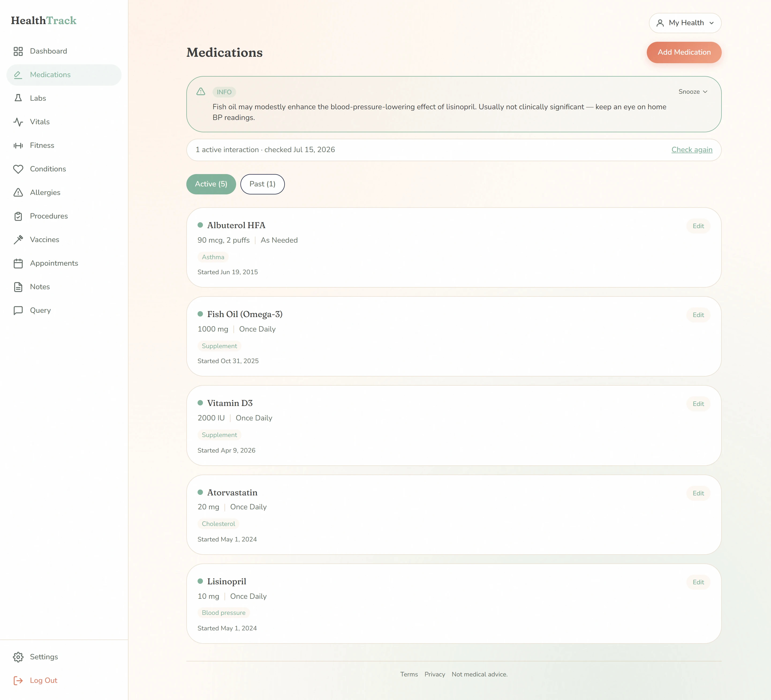
Task: Click the Fish Oil (Omega-3) title
Action: click(x=245, y=314)
